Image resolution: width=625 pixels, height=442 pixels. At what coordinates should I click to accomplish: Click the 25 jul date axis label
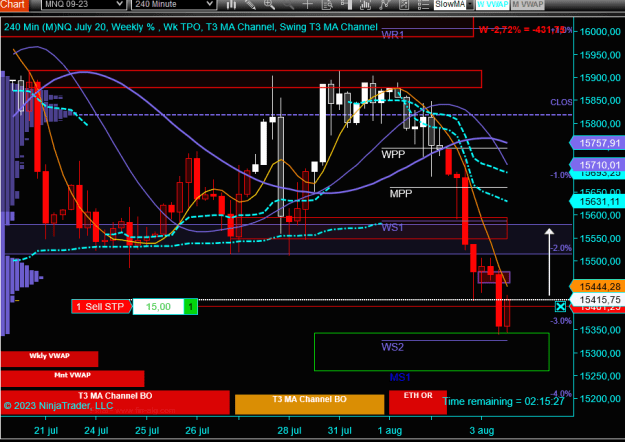(147, 430)
